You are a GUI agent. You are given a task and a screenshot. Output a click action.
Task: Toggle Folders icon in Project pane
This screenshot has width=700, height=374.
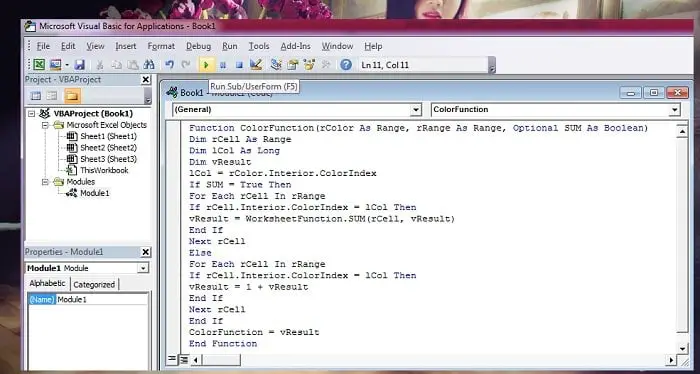coord(71,96)
